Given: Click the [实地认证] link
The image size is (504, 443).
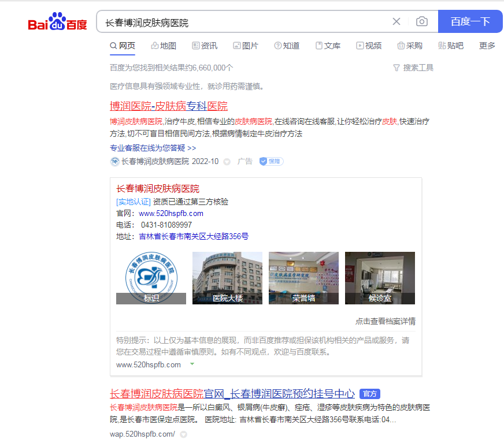Looking at the screenshot, I should coord(134,202).
